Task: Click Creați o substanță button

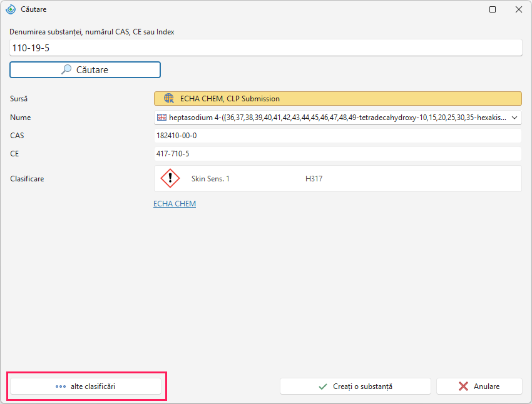Action: [356, 386]
